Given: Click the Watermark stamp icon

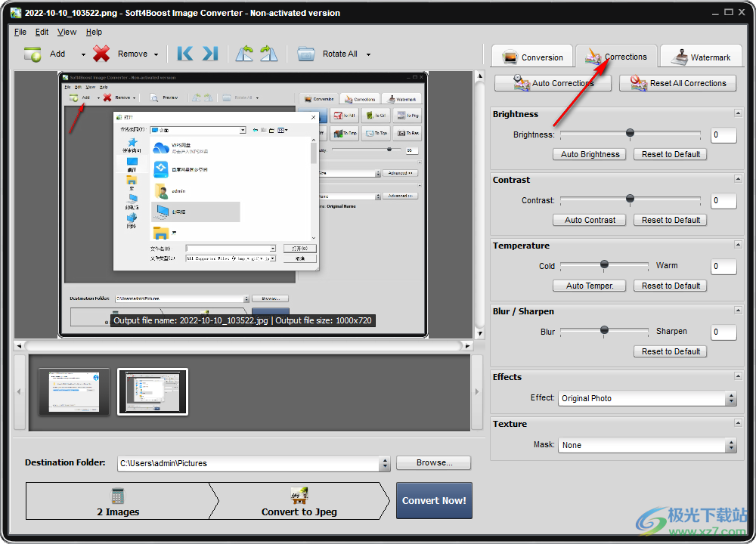Looking at the screenshot, I should click(x=680, y=57).
